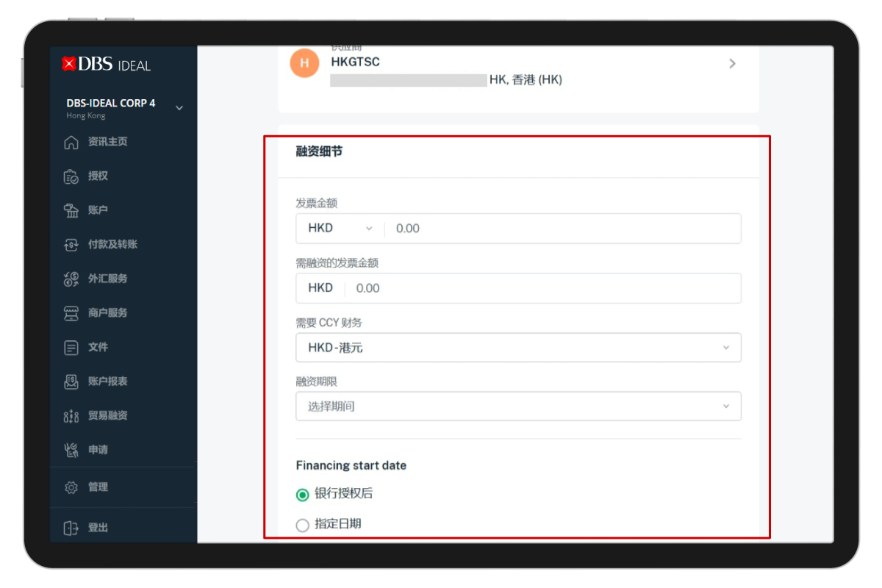Open the 需要 CCY 财务 dropdown

518,348
